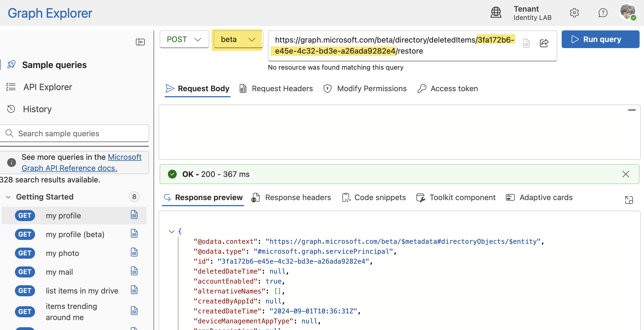Open Microsoft Graph API Reference docs link
The image size is (644, 330).
(81, 163)
